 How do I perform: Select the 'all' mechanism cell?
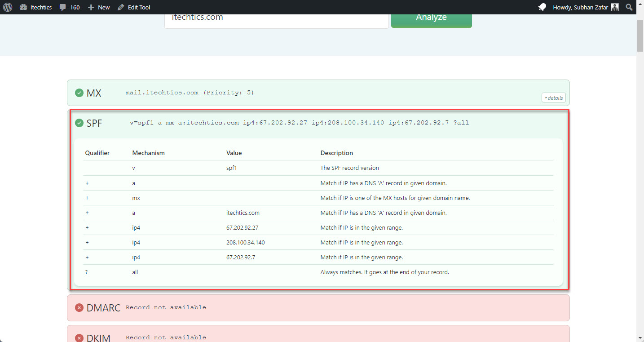point(135,272)
